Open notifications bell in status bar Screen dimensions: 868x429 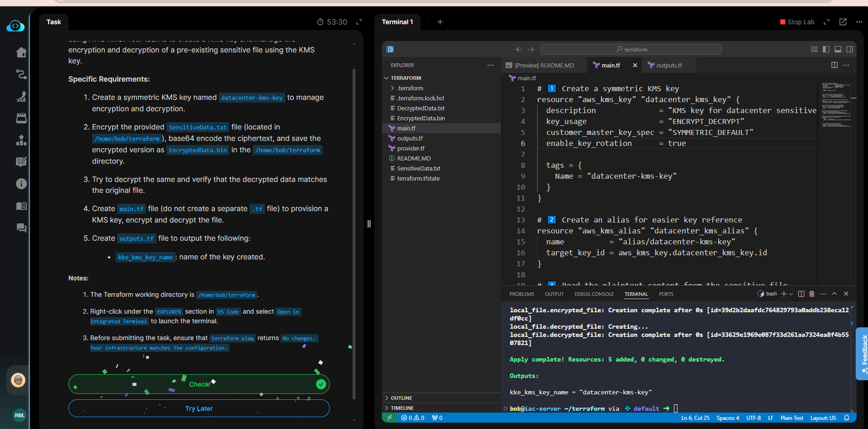point(847,418)
